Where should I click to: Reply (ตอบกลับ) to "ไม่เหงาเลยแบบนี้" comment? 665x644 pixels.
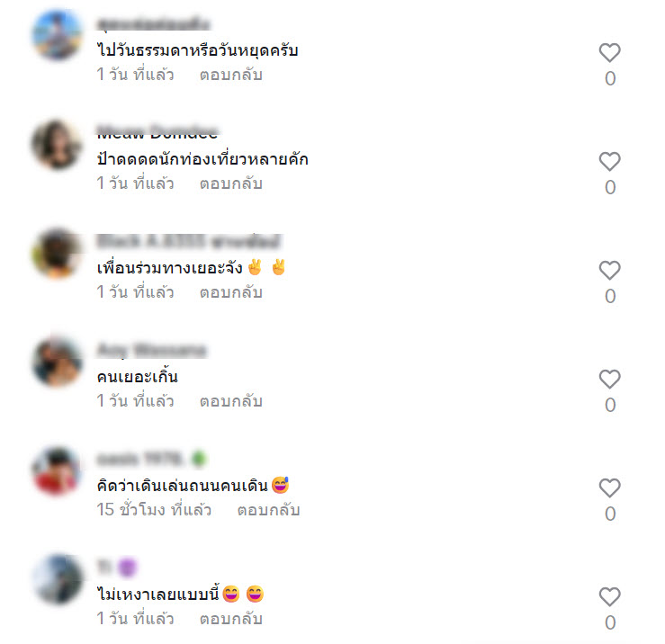pyautogui.click(x=231, y=620)
